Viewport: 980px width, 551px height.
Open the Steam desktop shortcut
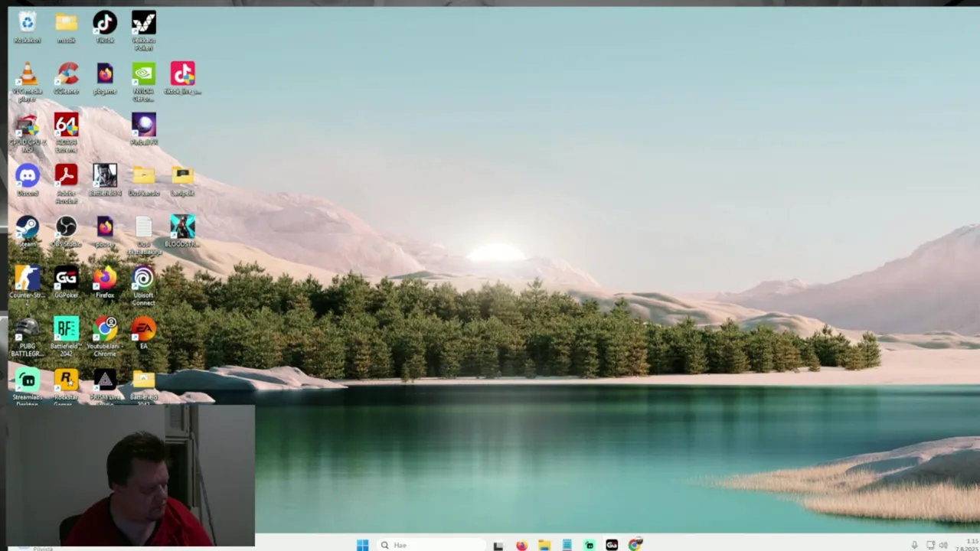[x=28, y=231]
